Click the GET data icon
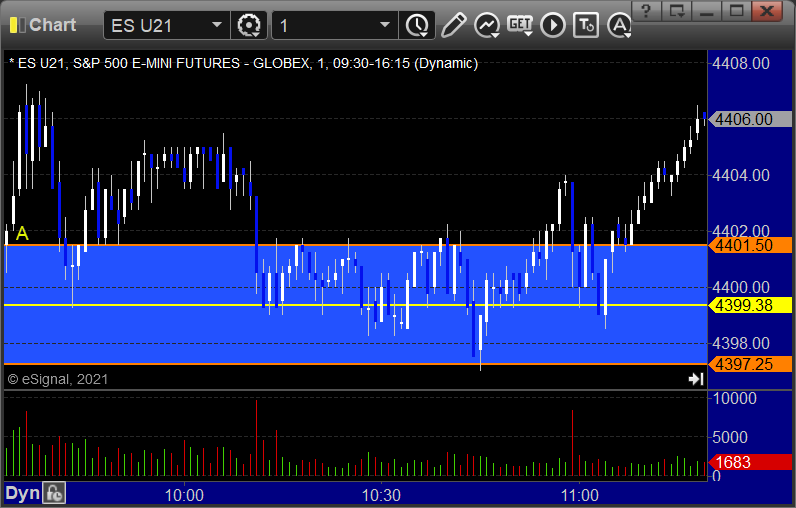 (x=520, y=25)
